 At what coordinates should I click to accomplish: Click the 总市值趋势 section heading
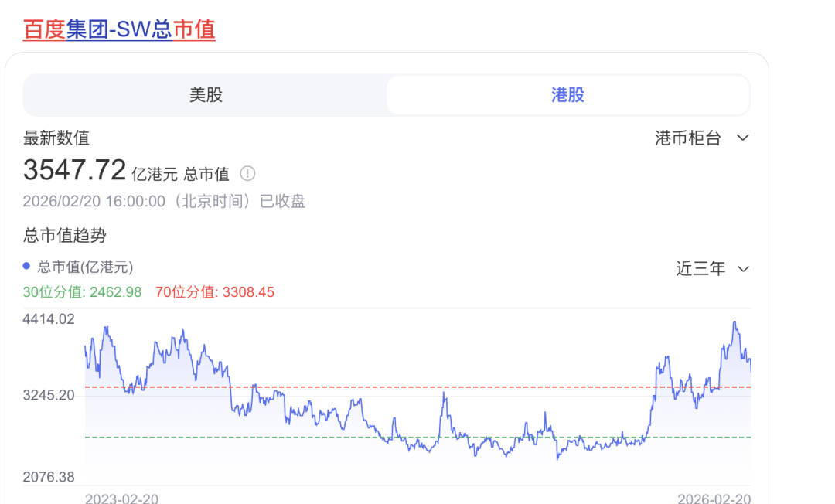tap(64, 237)
